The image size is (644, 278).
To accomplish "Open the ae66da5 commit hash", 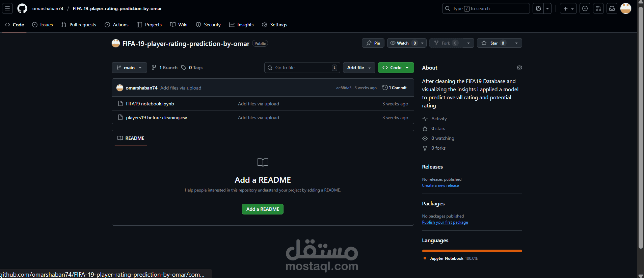I will pos(344,88).
